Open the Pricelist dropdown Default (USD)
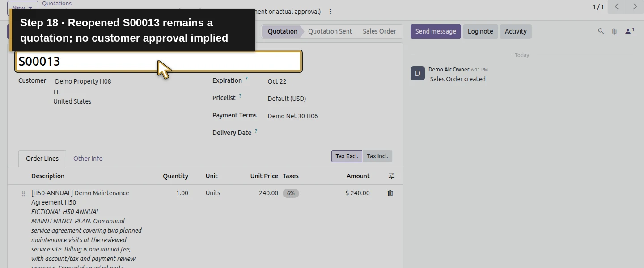This screenshot has height=268, width=644. pyautogui.click(x=287, y=99)
